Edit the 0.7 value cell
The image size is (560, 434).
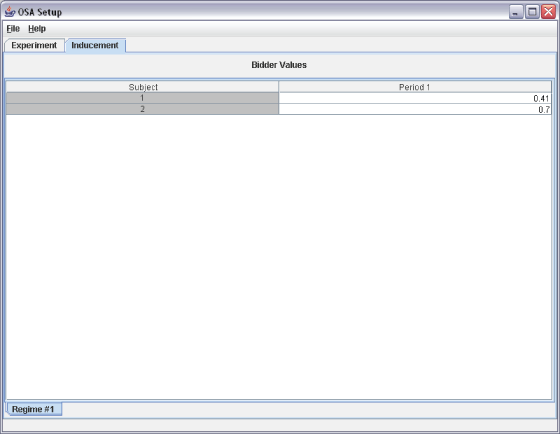pyautogui.click(x=415, y=109)
